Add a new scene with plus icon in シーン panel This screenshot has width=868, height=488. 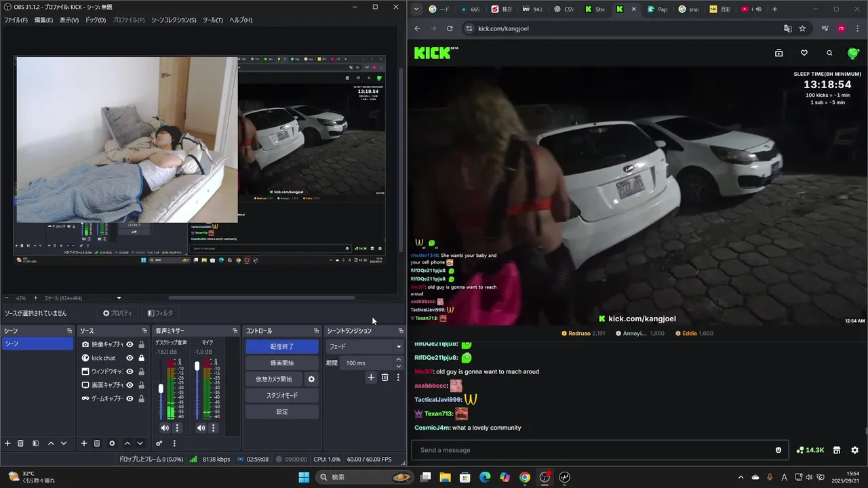pos(7,443)
